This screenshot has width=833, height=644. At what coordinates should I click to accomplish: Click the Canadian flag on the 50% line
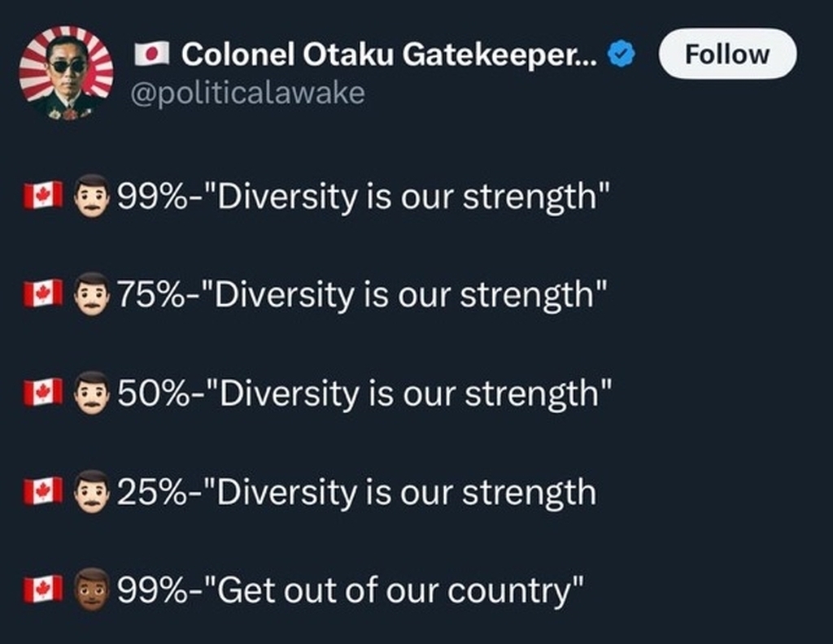(42, 393)
